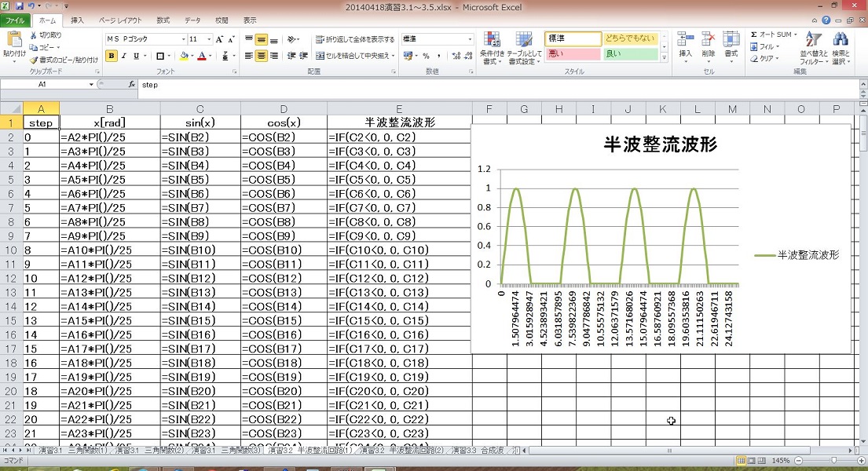Click the Paste (貼り付け) clipboard icon
This screenshot has height=471, width=868.
(x=14, y=40)
